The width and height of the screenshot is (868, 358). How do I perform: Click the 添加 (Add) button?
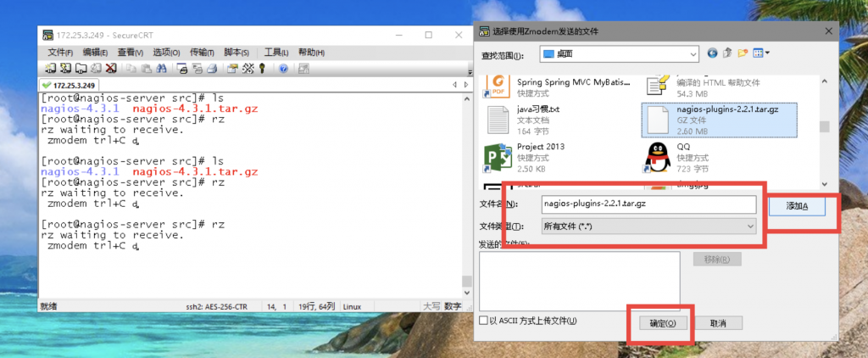coord(797,206)
